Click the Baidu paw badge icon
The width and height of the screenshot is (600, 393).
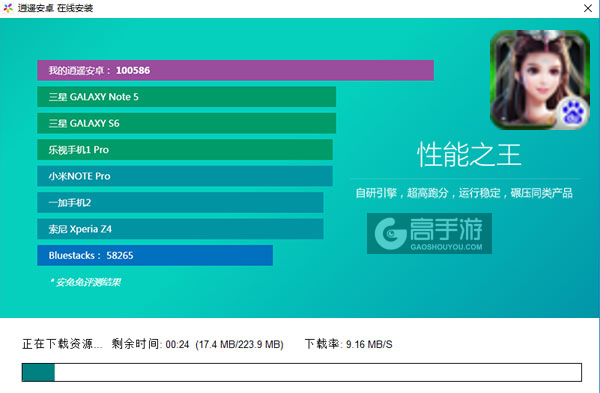tap(573, 113)
